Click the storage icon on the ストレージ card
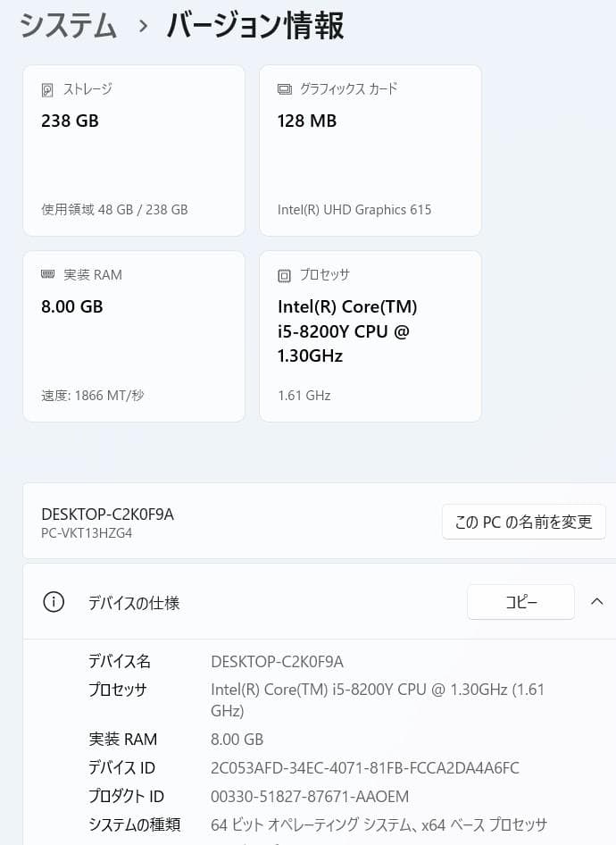 pyautogui.click(x=46, y=89)
